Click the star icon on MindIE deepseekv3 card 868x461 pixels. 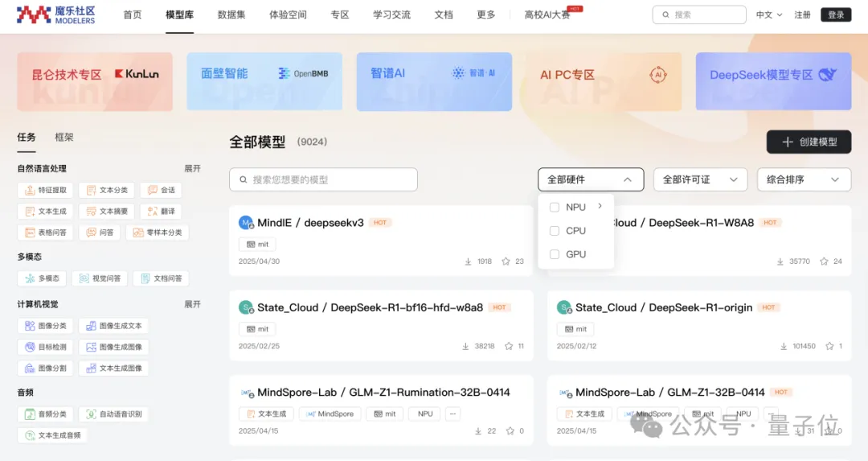coord(506,261)
